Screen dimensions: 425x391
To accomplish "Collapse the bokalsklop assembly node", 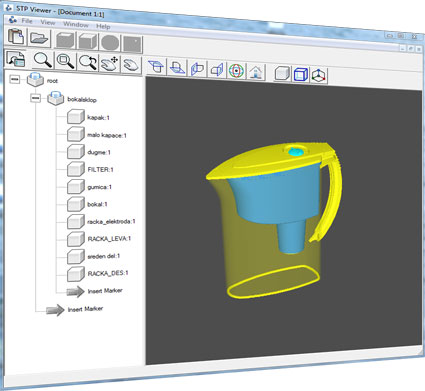I will (35, 98).
